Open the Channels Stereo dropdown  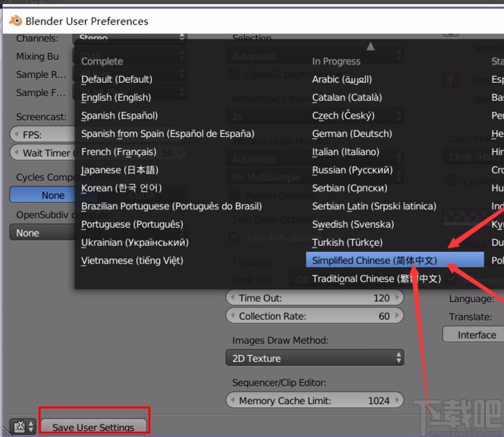point(130,38)
